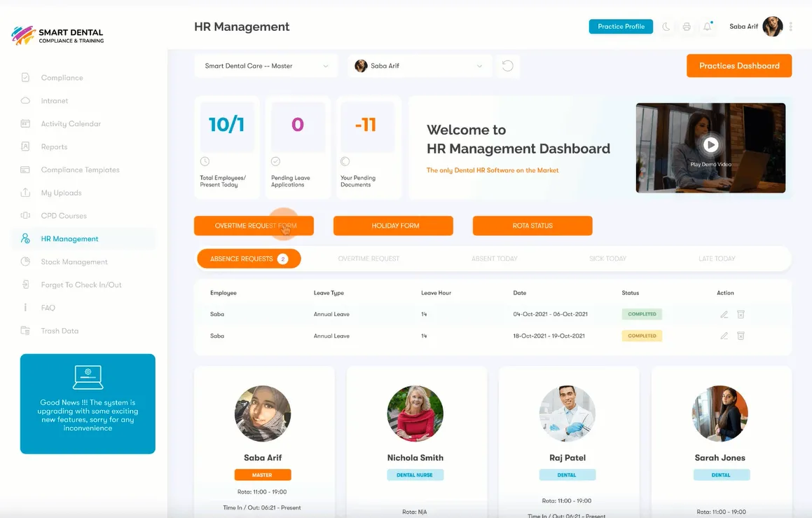The height and width of the screenshot is (518, 812).
Task: Click the green COMPLETED status badge
Action: [x=642, y=314]
